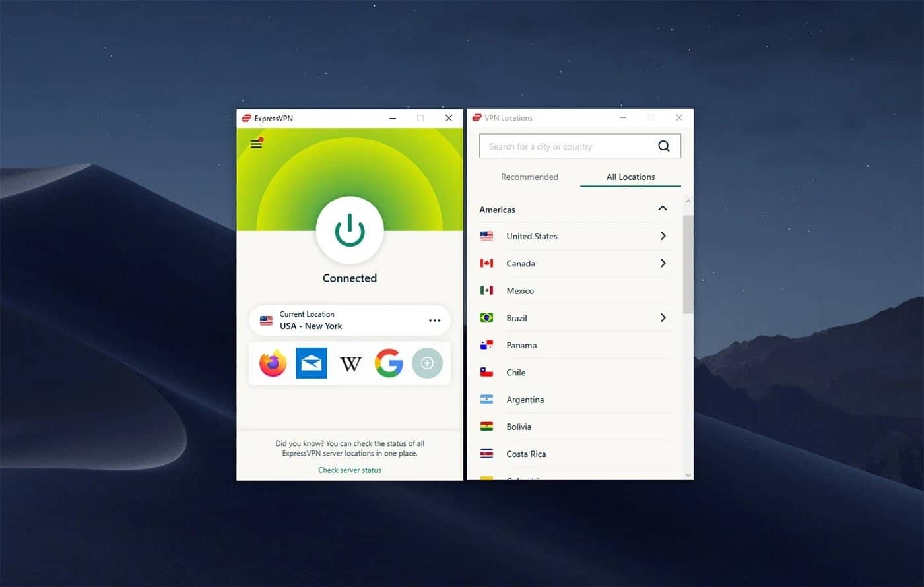Screen dimensions: 924x587
Task: Connect to Costa Rica
Action: pos(574,454)
